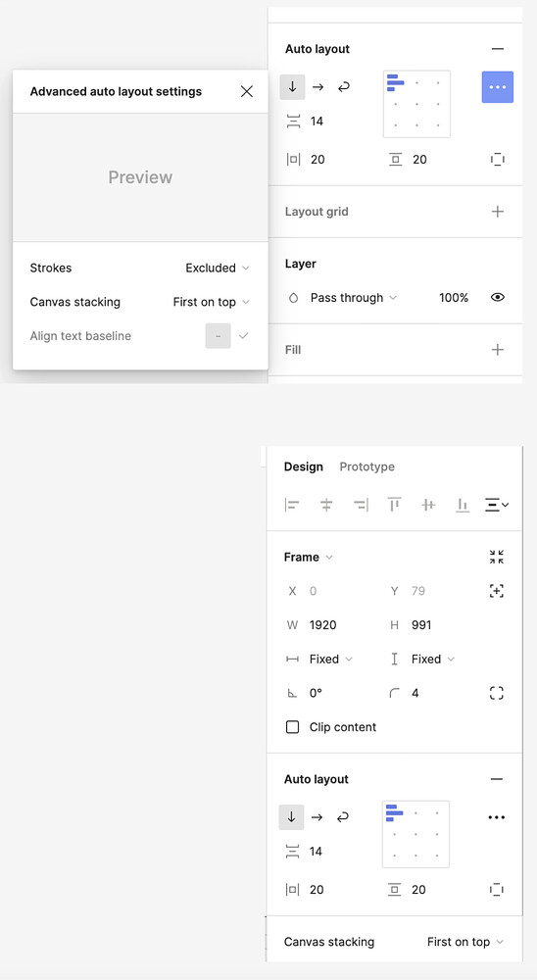Select wrap direction in upper Auto layout
Viewport: 537px width, 980px height.
[x=343, y=87]
